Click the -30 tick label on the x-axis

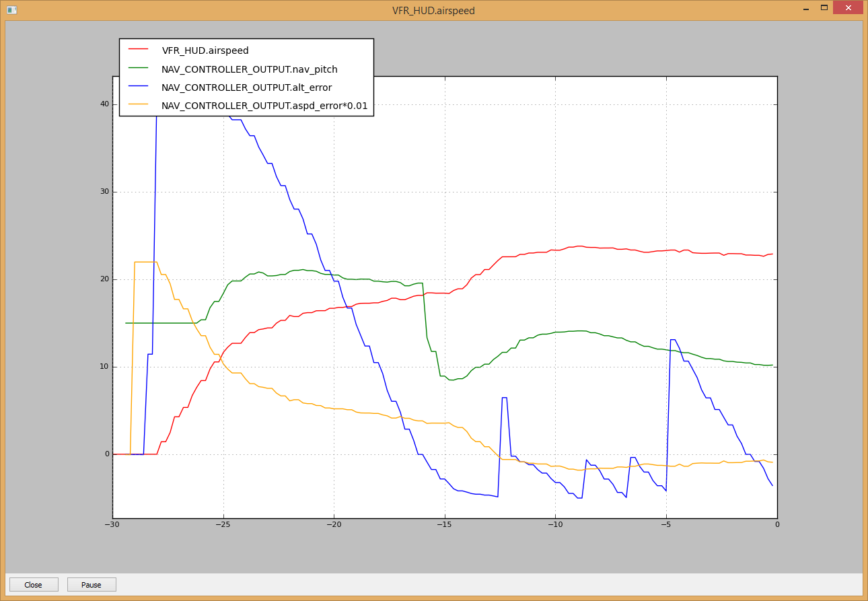click(x=112, y=525)
